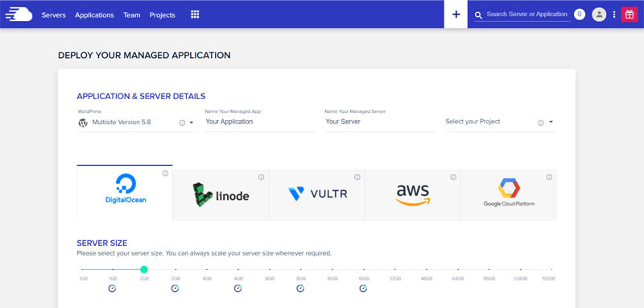Select the Linode provider tab
Screen dimensions: 644x308
[221, 195]
